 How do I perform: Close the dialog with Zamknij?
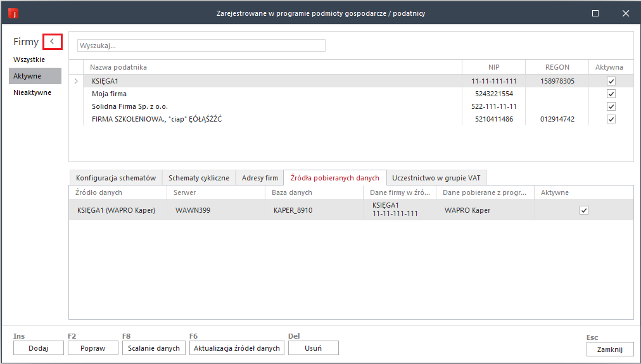(x=610, y=349)
